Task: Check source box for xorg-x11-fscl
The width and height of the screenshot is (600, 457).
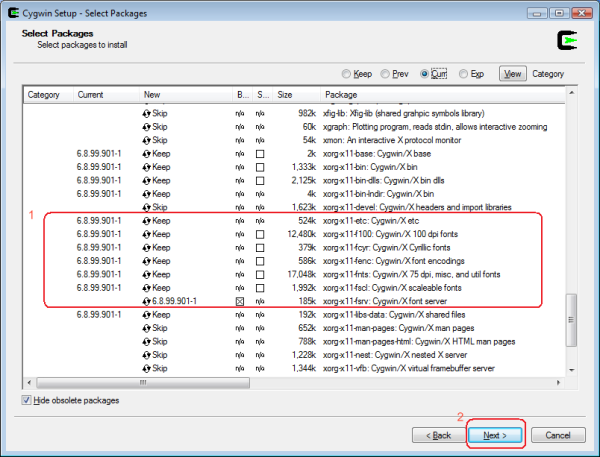Action: tap(260, 288)
